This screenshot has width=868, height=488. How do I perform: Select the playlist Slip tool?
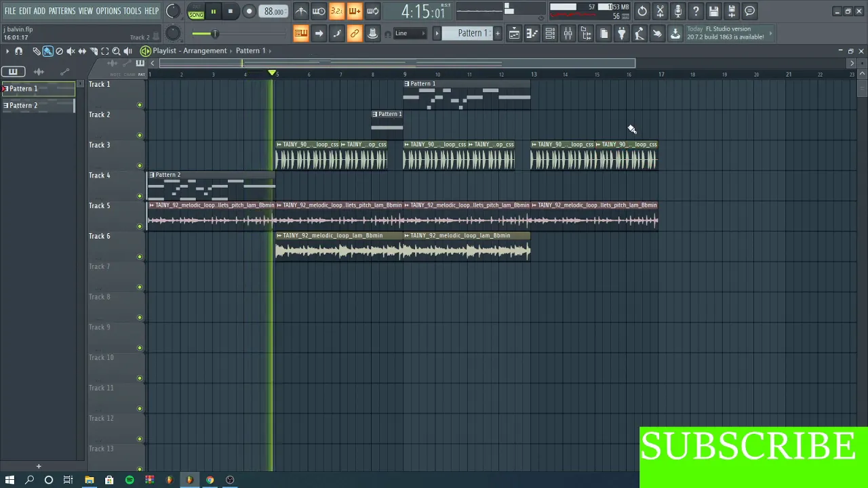point(82,51)
